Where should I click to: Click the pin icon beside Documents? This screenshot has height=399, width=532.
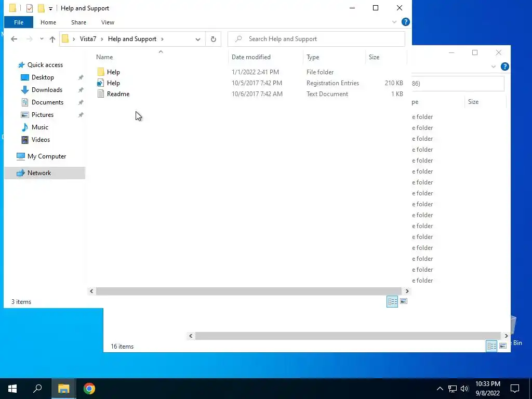(x=81, y=102)
